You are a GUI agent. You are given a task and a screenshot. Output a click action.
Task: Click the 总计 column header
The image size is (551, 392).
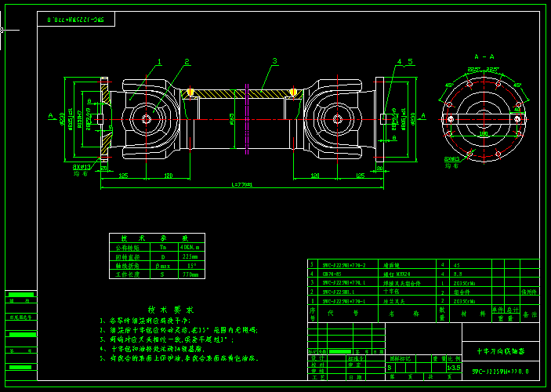tap(513, 310)
